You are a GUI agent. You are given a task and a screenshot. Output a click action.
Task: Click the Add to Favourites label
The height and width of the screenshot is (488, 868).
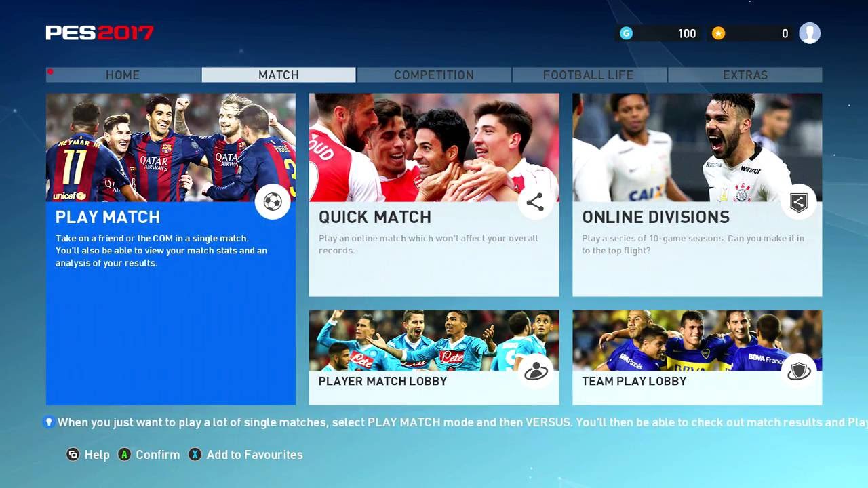pos(254,455)
